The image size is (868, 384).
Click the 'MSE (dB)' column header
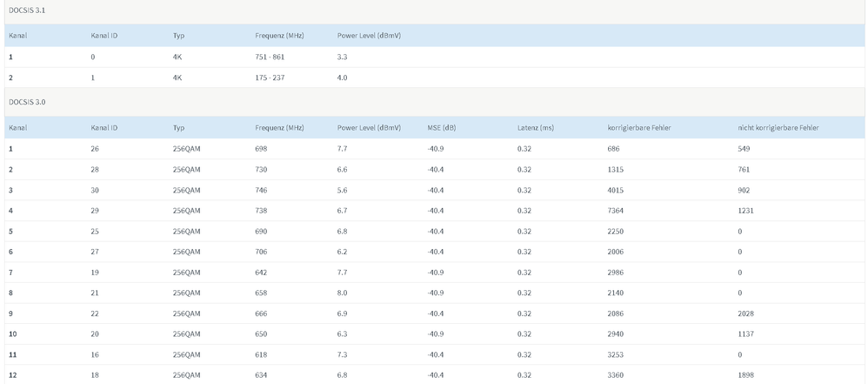(x=441, y=128)
